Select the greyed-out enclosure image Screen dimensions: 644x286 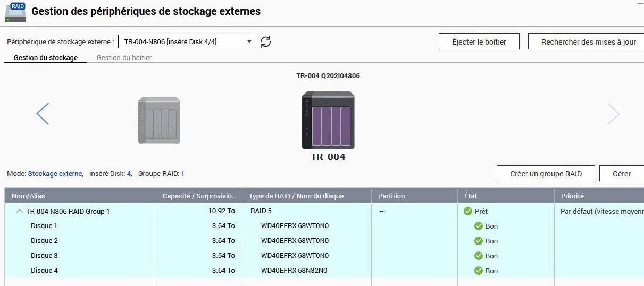click(x=158, y=120)
